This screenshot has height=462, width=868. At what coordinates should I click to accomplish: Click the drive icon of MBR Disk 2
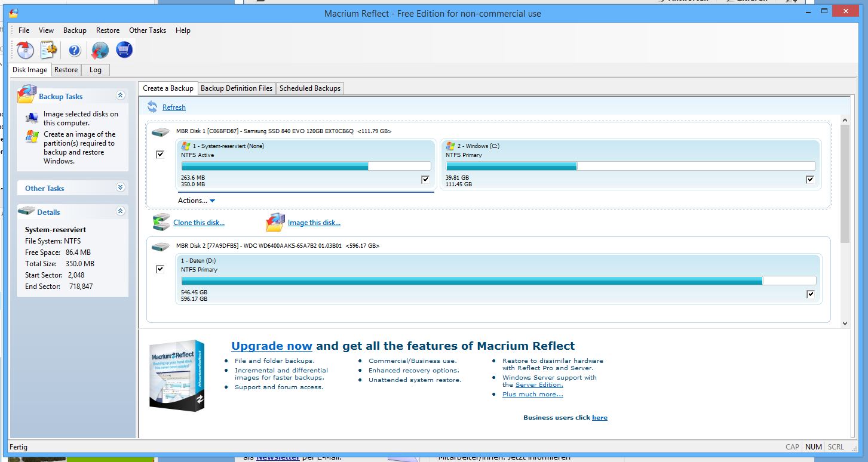[160, 246]
